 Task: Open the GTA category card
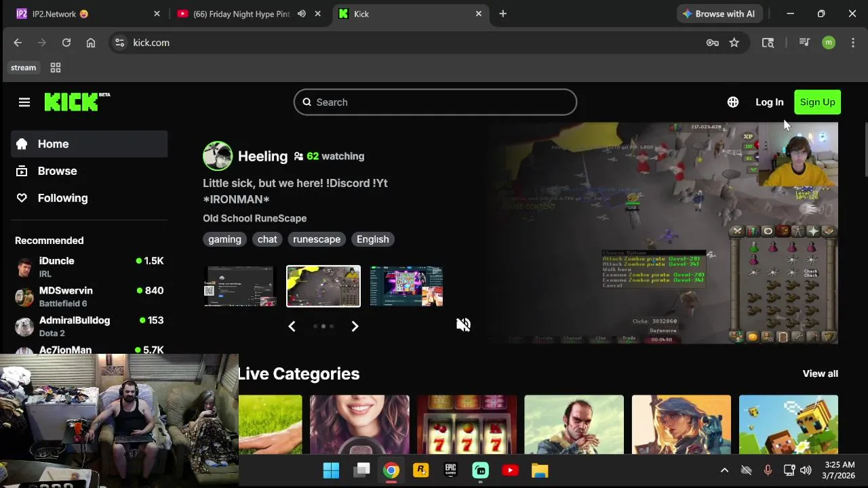pyautogui.click(x=574, y=424)
